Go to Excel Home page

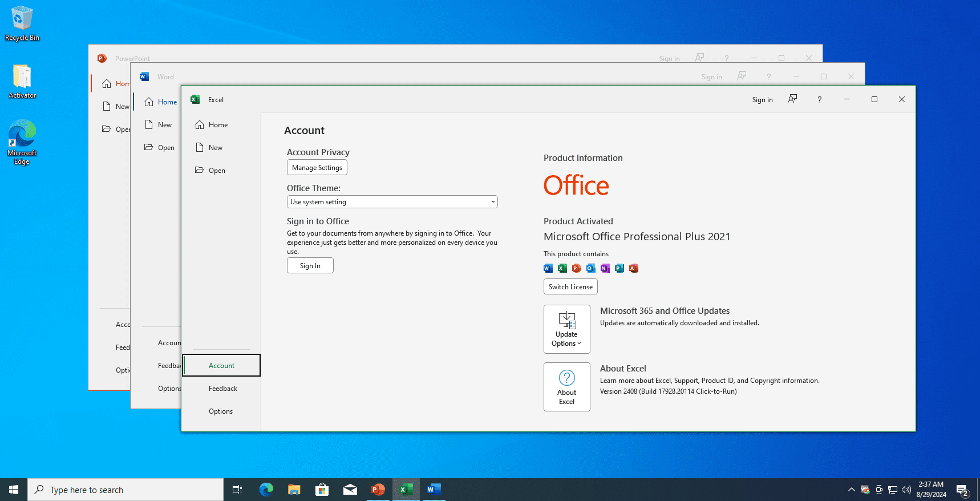coord(221,125)
